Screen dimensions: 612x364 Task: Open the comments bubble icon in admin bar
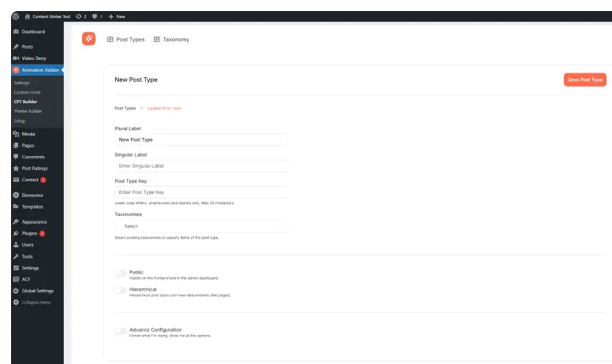point(95,16)
